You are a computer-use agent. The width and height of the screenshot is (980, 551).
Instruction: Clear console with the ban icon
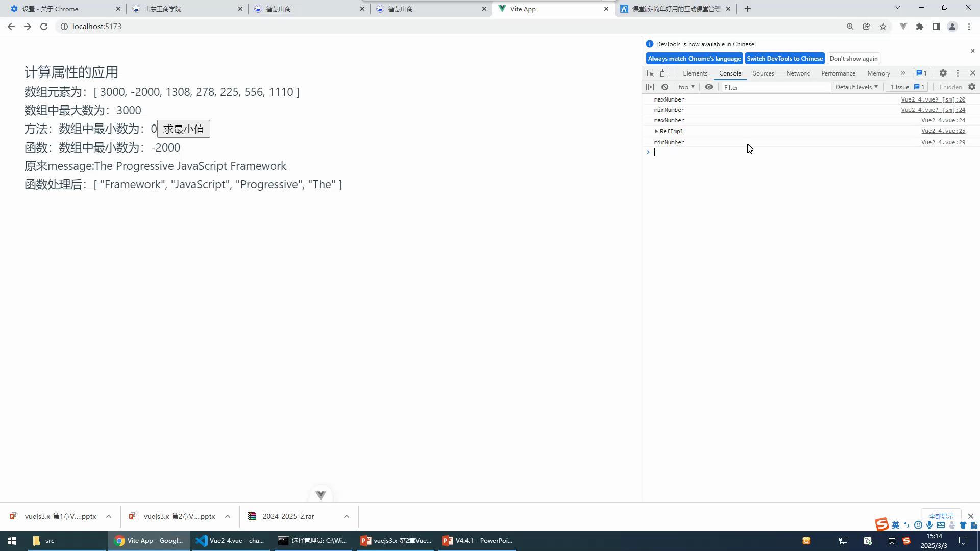[x=665, y=87]
